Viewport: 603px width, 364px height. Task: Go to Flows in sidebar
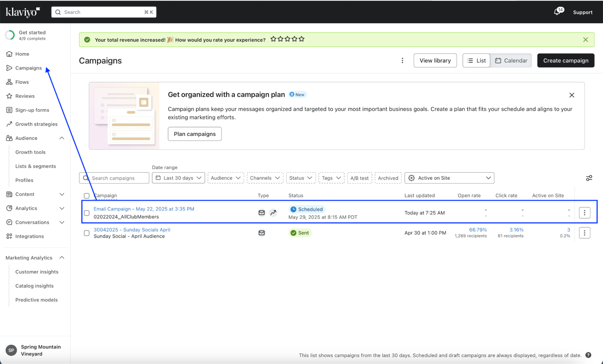22,82
